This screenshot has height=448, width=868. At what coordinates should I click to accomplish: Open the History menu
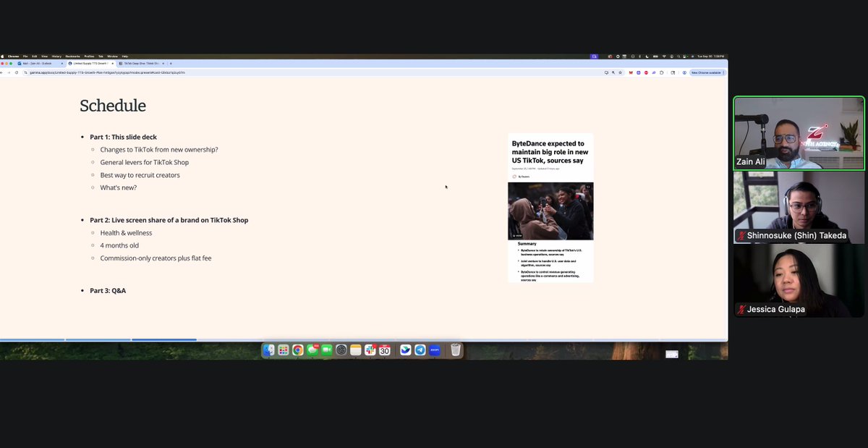pyautogui.click(x=56, y=56)
